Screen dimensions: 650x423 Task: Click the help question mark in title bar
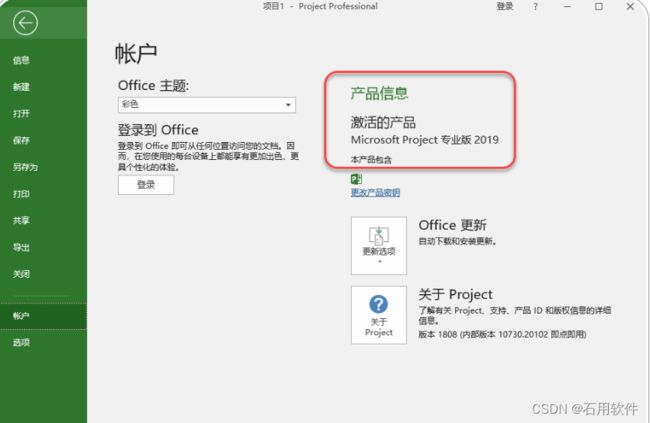click(536, 7)
